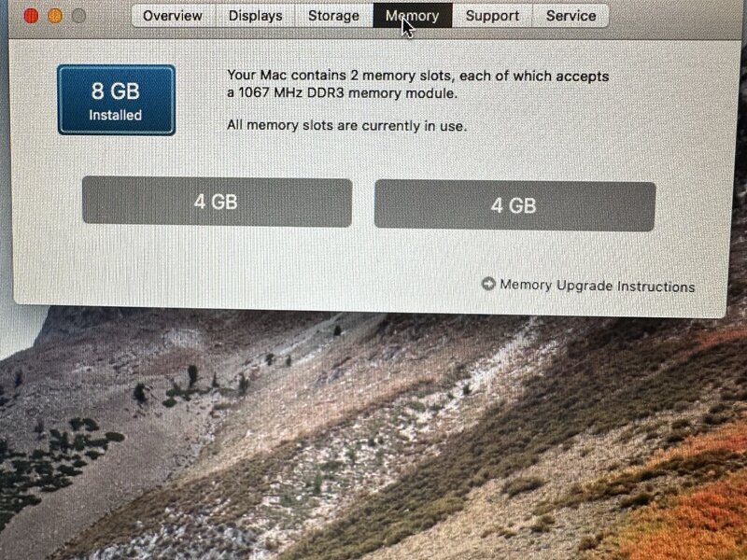The width and height of the screenshot is (747, 560).
Task: Open the Displays tab
Action: [255, 16]
